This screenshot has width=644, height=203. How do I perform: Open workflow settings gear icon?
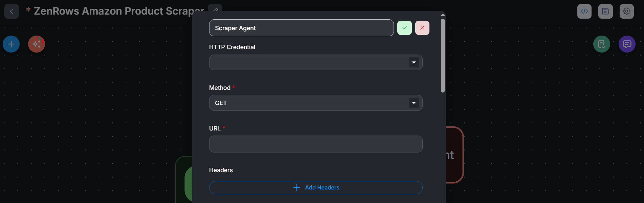tap(627, 11)
